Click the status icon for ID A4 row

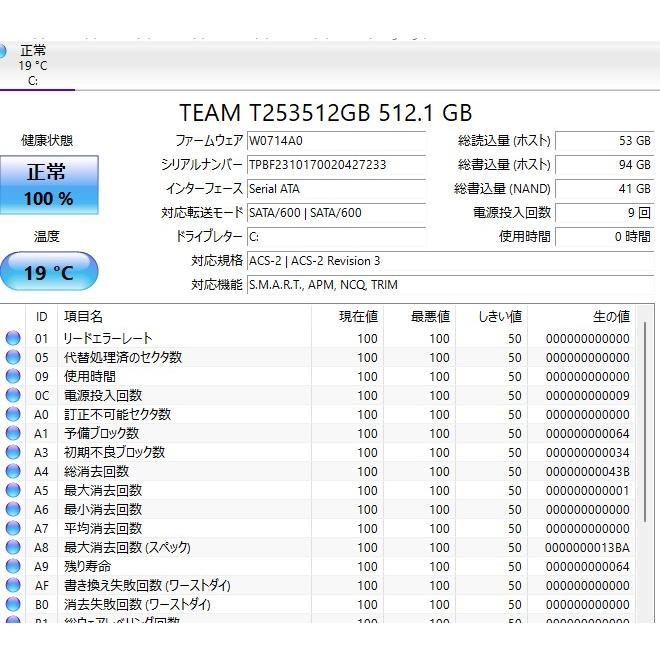coord(13,471)
